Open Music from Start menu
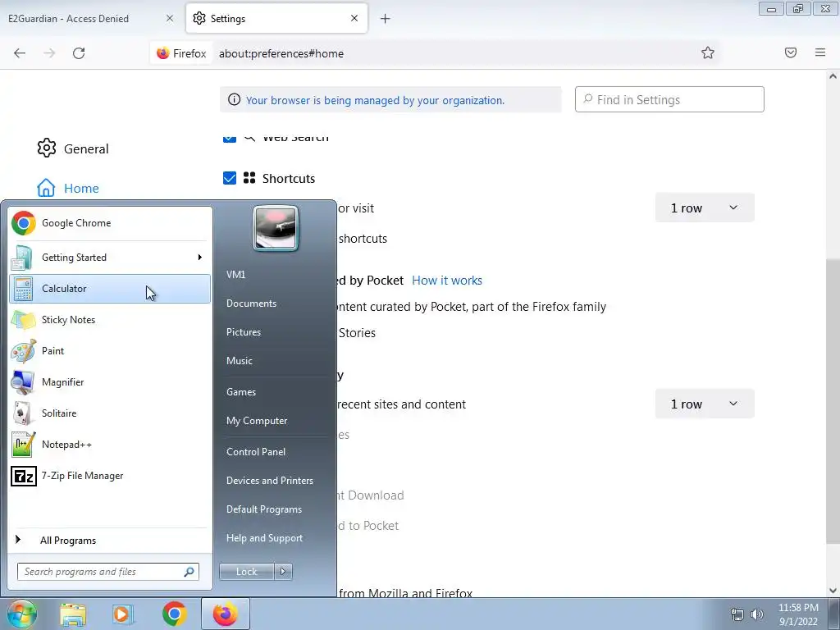This screenshot has height=630, width=840. (240, 361)
